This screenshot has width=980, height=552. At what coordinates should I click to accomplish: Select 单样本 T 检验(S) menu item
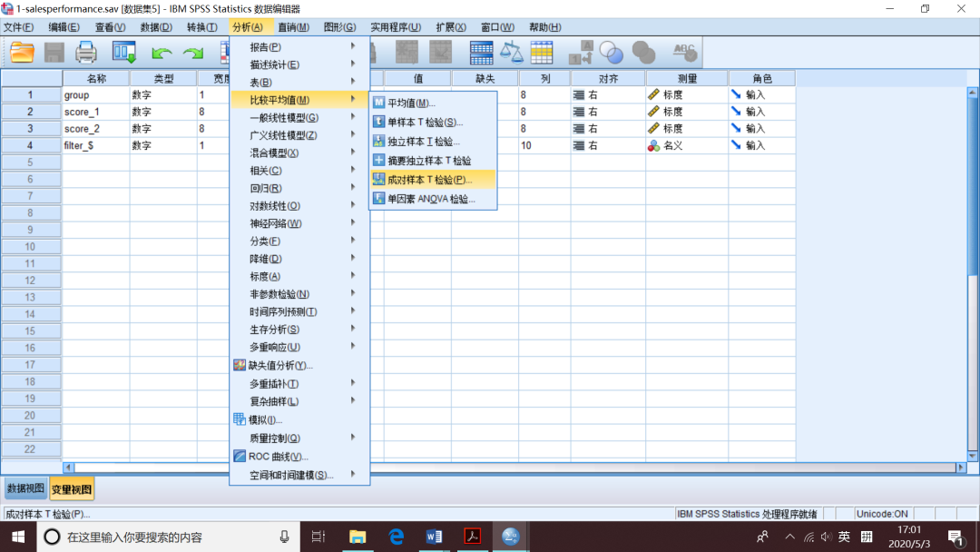[433, 122]
